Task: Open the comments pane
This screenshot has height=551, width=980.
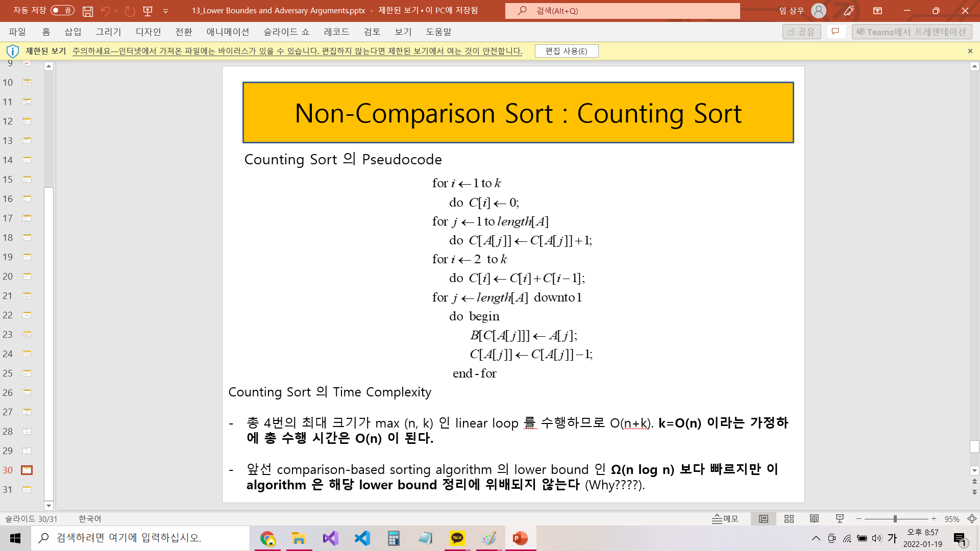Action: coord(836,31)
